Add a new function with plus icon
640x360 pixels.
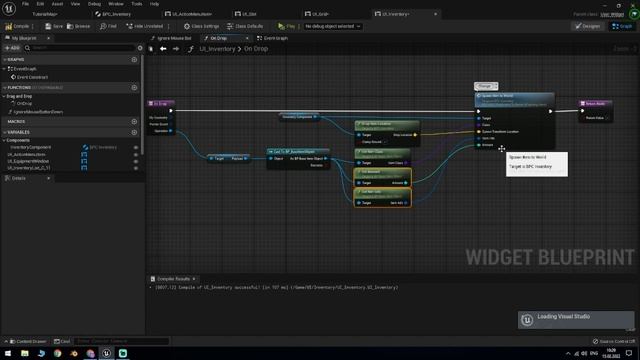coord(134,87)
